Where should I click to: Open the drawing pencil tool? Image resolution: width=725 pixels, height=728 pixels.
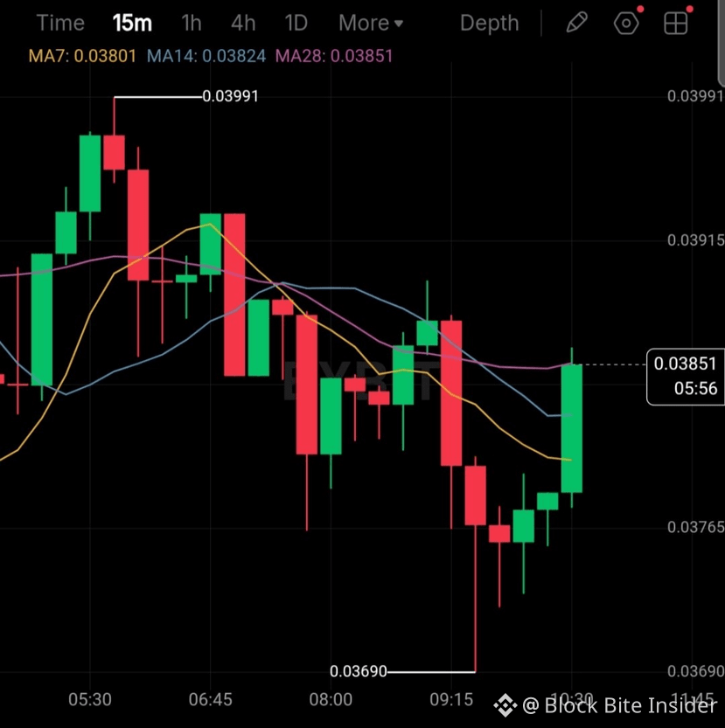tap(576, 23)
